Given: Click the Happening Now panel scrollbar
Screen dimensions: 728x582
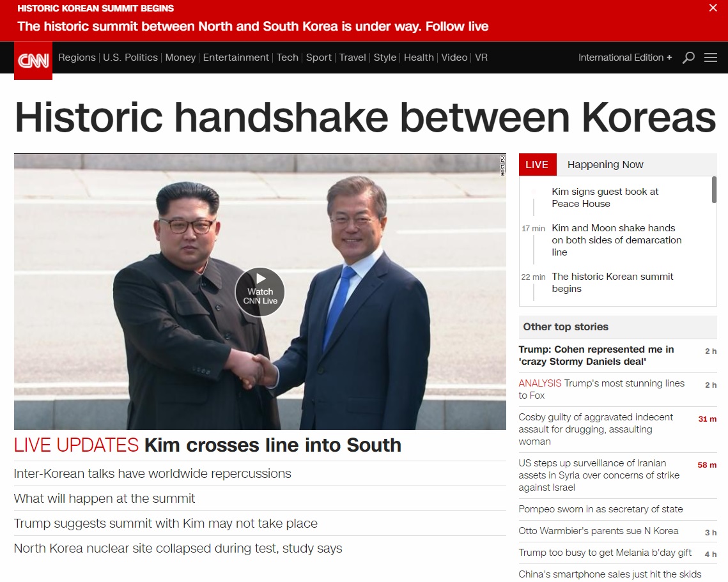Looking at the screenshot, I should (714, 189).
